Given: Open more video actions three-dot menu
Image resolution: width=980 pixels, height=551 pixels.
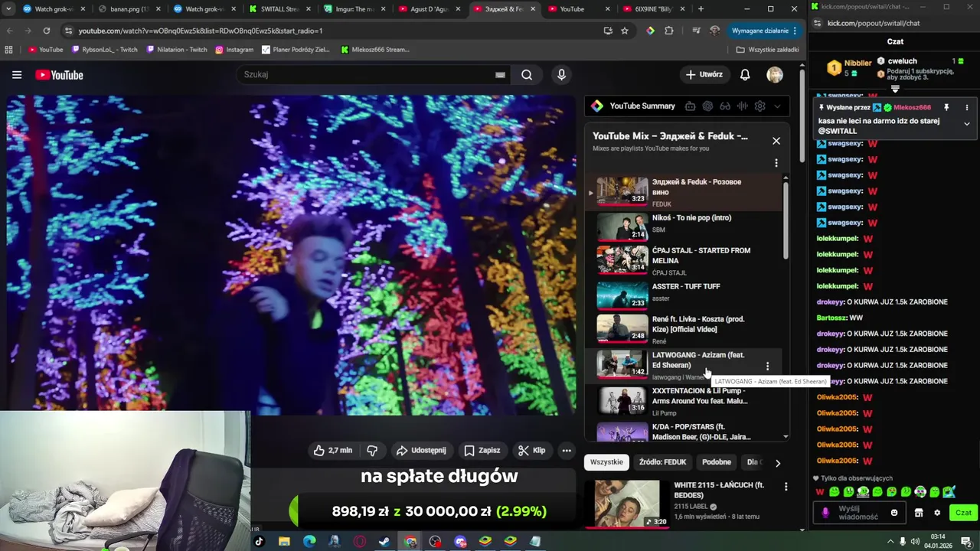Looking at the screenshot, I should [x=567, y=451].
